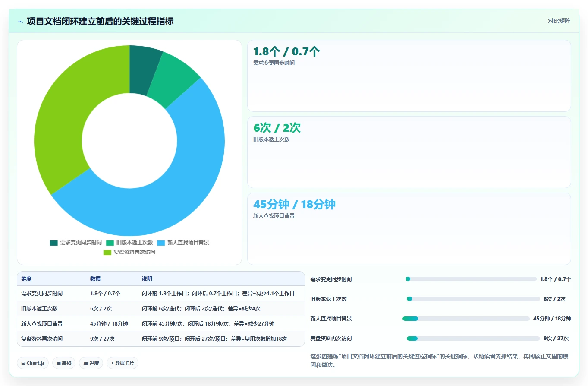This screenshot has width=588, height=386.
Task: Click the 1.8个 / 0.7个 value beside progress bar
Action: point(556,279)
